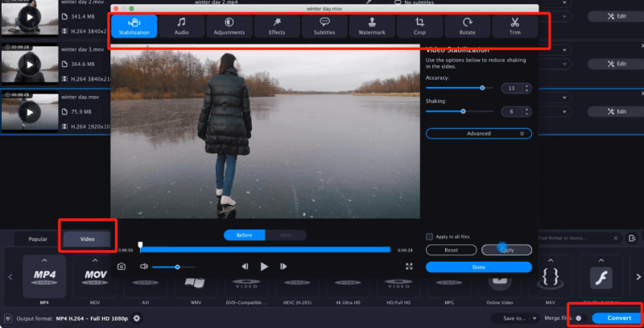The image size is (644, 328).
Task: Expand MKV presets with its chevron
Action: click(x=551, y=260)
